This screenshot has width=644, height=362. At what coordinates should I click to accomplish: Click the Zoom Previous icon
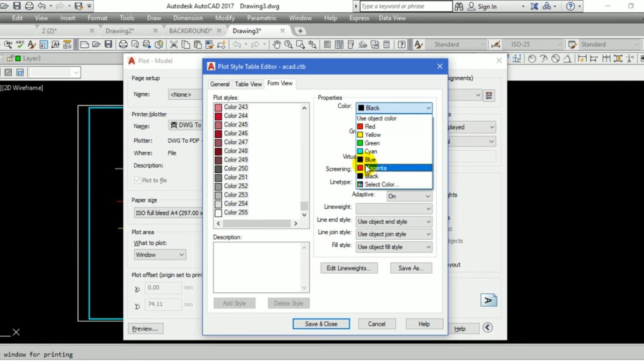[x=312, y=45]
